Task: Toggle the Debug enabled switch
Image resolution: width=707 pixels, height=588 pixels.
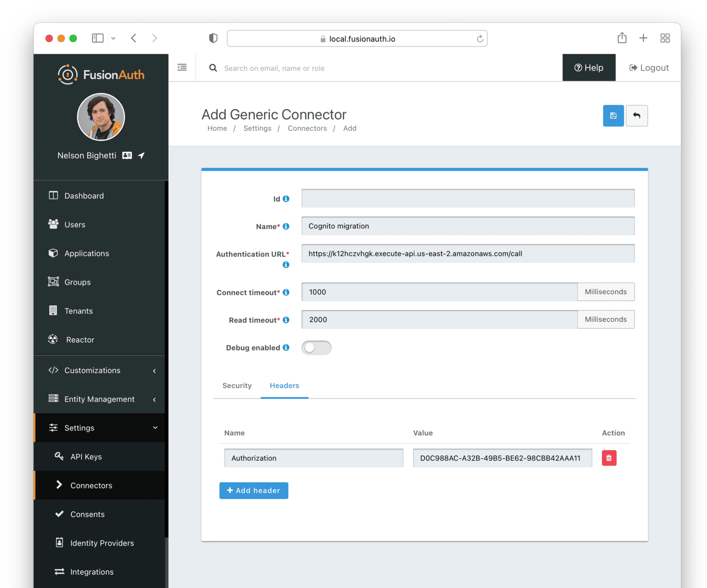Action: (316, 348)
